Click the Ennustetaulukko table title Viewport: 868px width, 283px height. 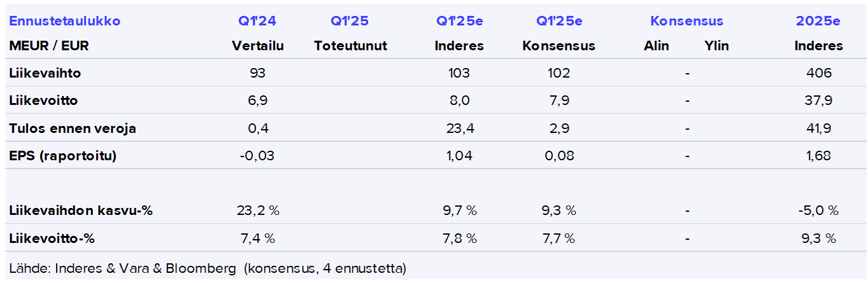65,21
